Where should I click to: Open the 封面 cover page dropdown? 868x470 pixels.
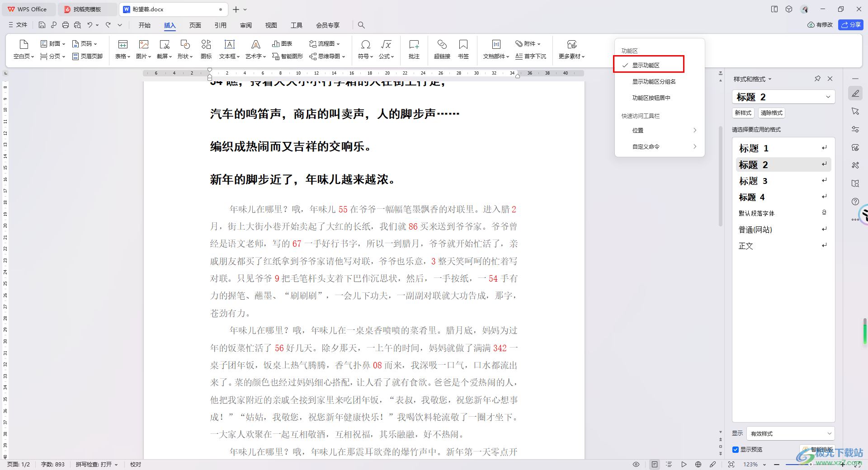[53, 44]
